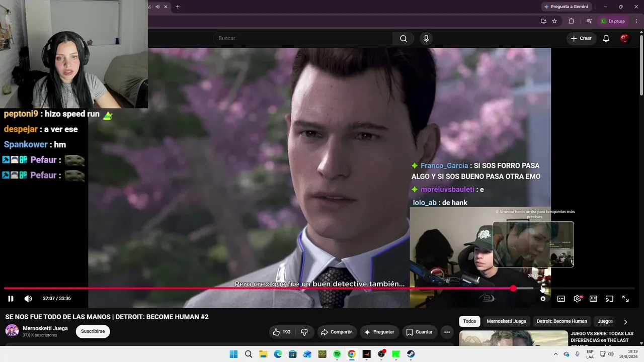Open Steam from the taskbar
This screenshot has width=644, height=362.
(x=411, y=354)
